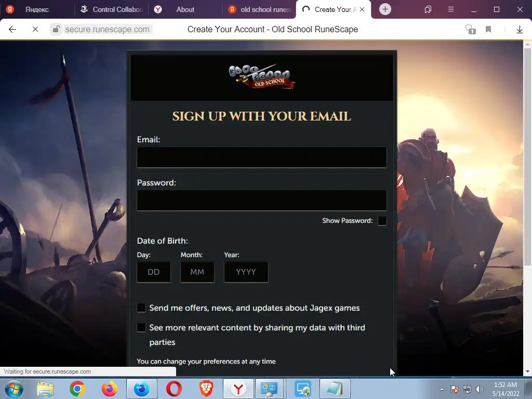Switch to the Яндекс tab
The width and height of the screenshot is (532, 399).
(37, 9)
